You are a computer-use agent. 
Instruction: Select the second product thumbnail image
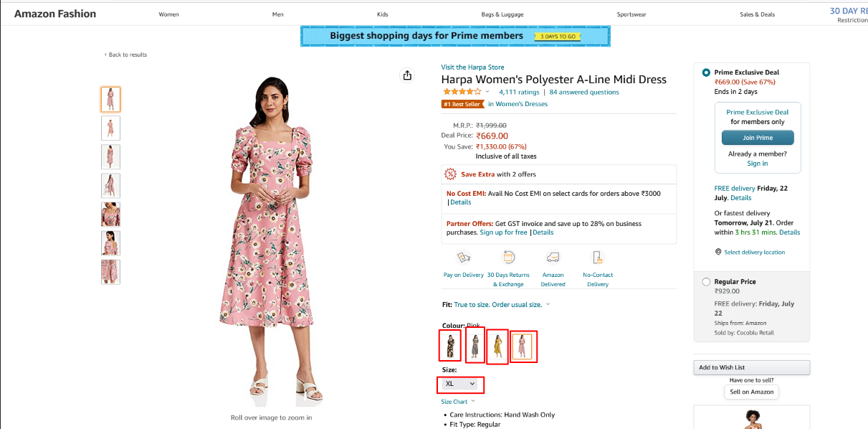pyautogui.click(x=111, y=128)
